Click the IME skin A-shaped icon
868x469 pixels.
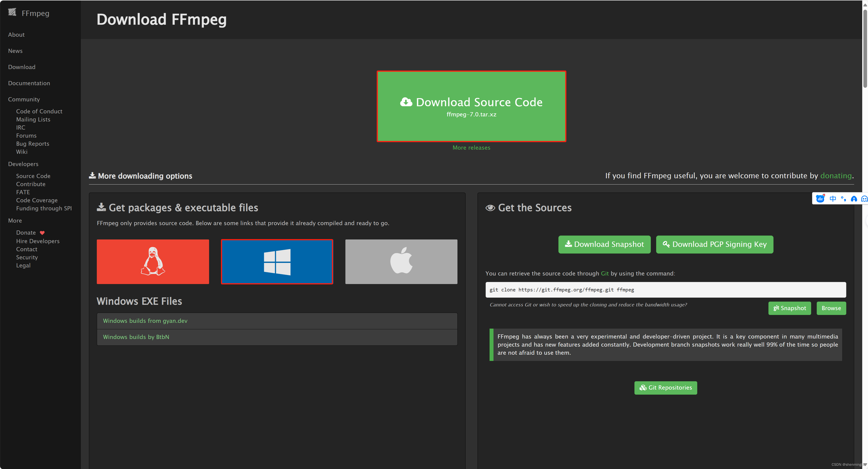[x=854, y=199]
